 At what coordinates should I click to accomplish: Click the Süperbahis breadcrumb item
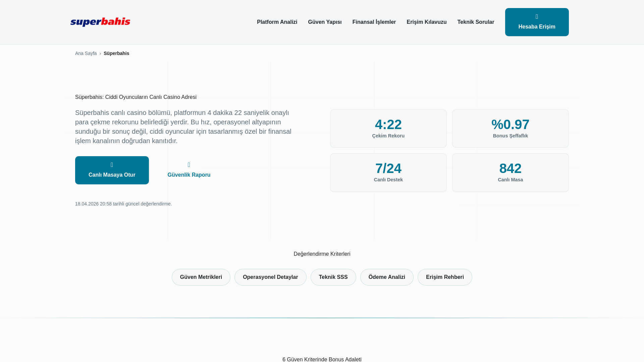click(x=116, y=53)
